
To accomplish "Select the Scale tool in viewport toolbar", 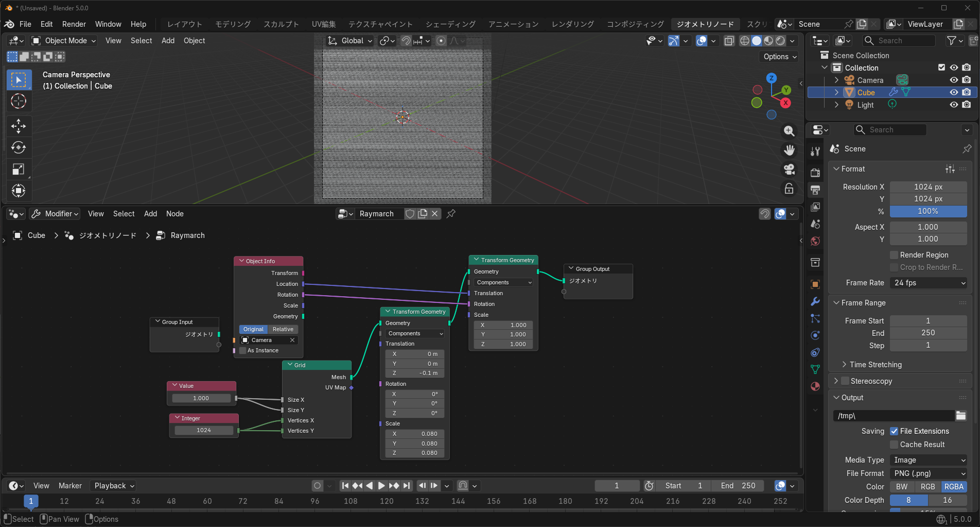I will 19,169.
